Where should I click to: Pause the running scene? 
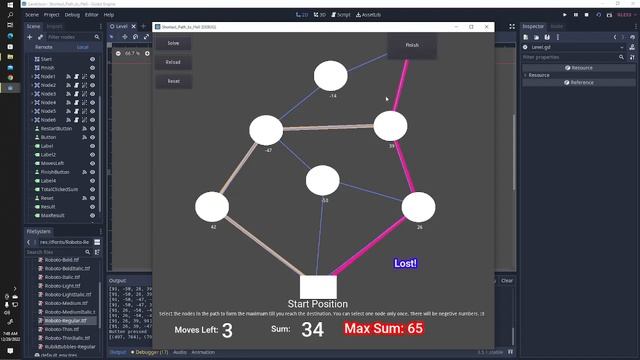[576, 15]
